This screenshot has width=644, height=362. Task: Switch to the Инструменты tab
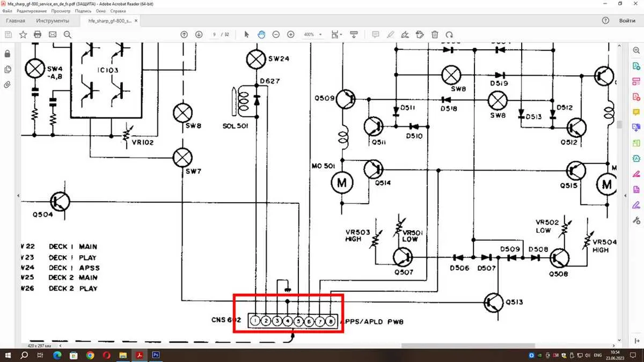point(53,21)
